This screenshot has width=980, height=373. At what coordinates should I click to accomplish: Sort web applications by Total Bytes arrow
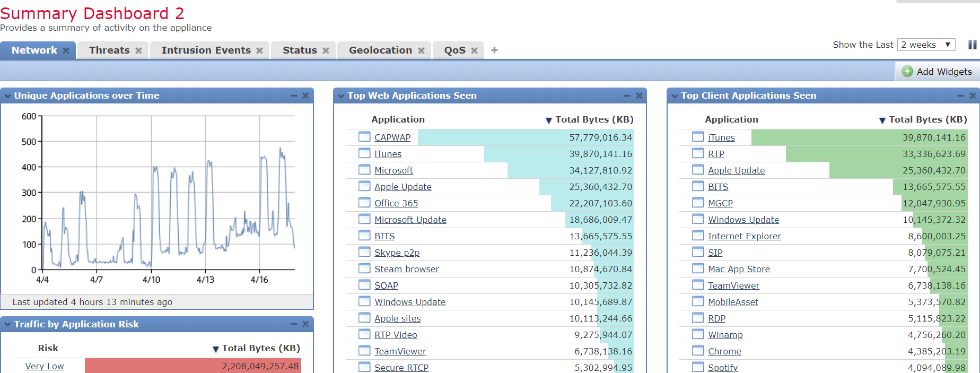tap(549, 120)
